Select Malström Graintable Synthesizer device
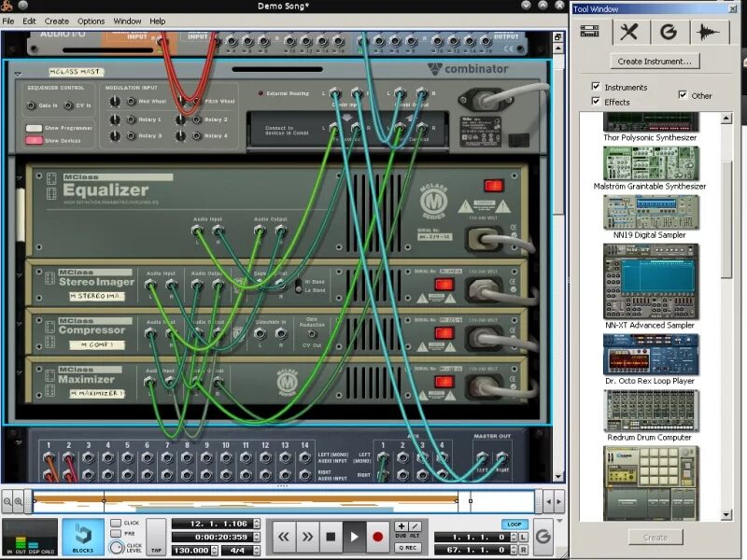Screen dimensions: 747x560 [650, 168]
